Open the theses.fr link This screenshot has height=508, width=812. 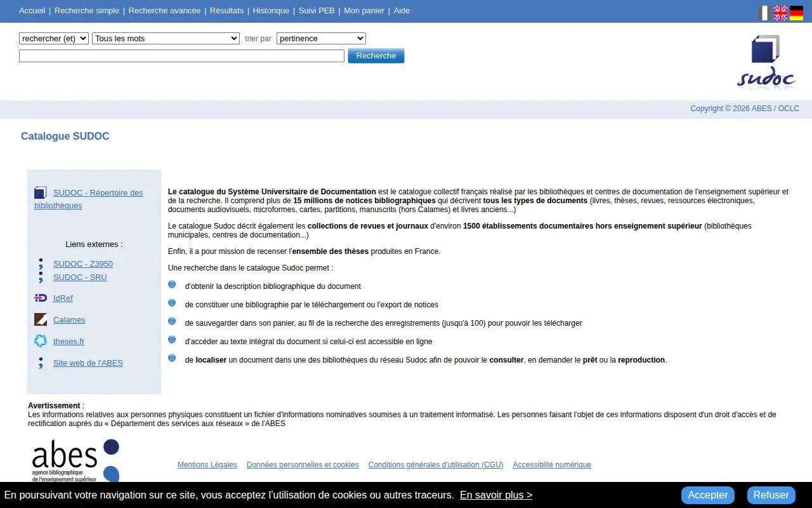coord(69,341)
